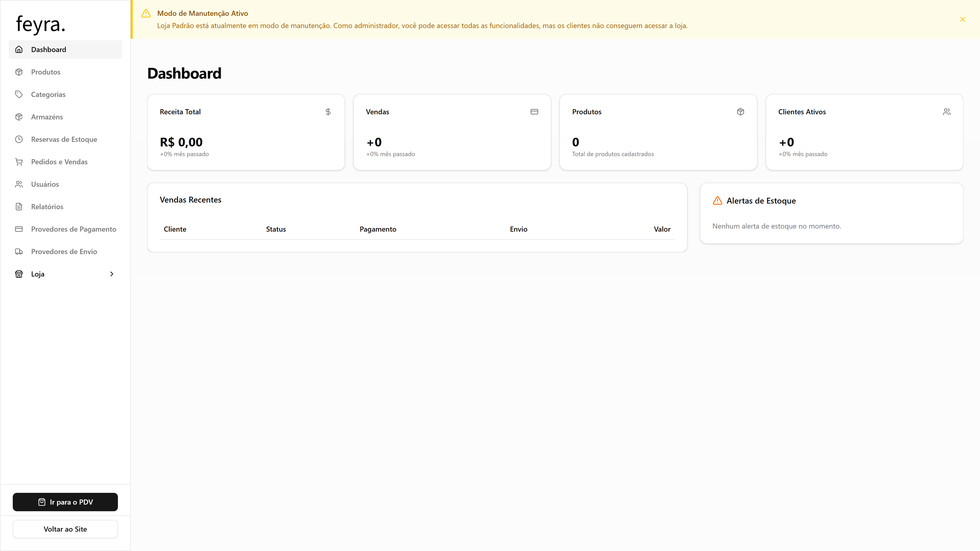Open the Loja sidebar section
This screenshot has width=980, height=551.
[38, 274]
